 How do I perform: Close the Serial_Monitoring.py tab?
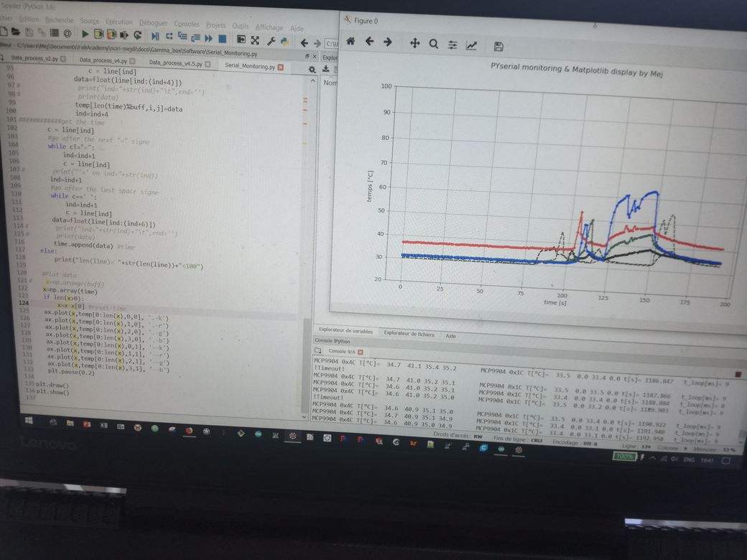tap(281, 67)
